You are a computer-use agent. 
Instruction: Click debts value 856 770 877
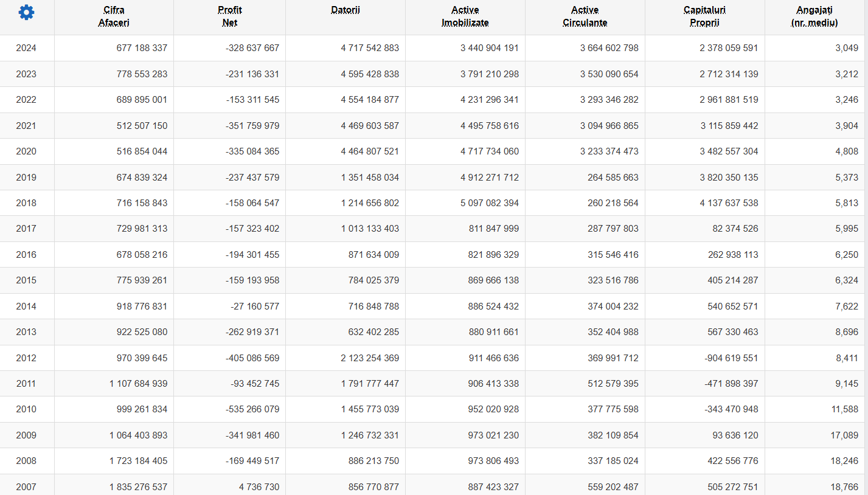coord(373,487)
